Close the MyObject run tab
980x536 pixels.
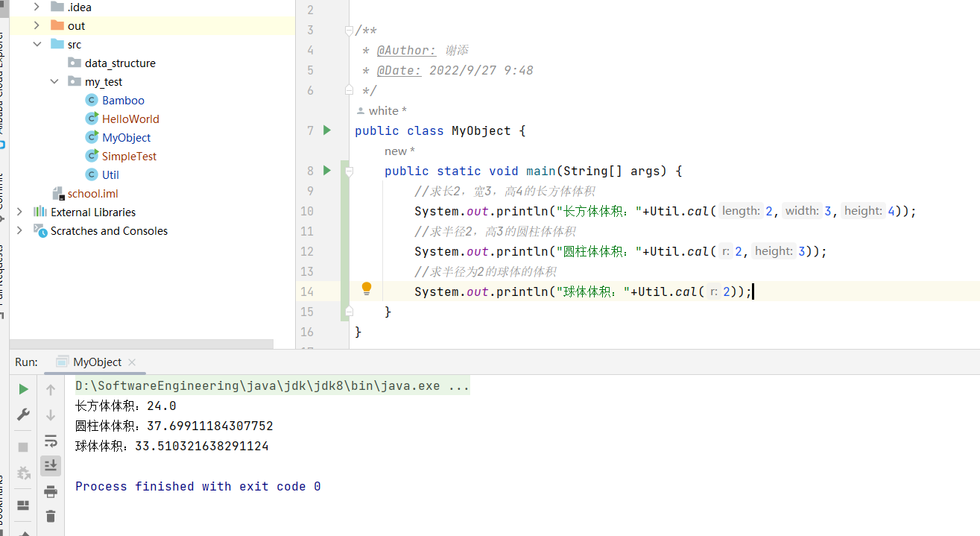point(133,362)
